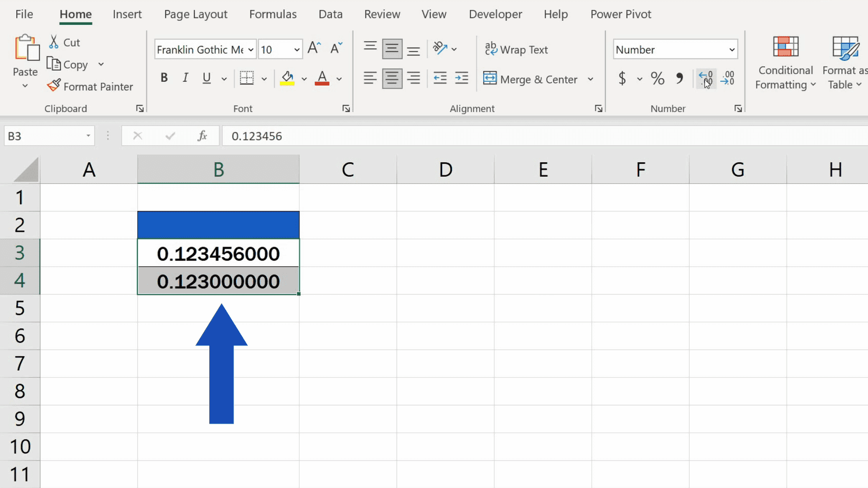The image size is (868, 488).
Task: Toggle bold formatting
Action: (x=164, y=78)
